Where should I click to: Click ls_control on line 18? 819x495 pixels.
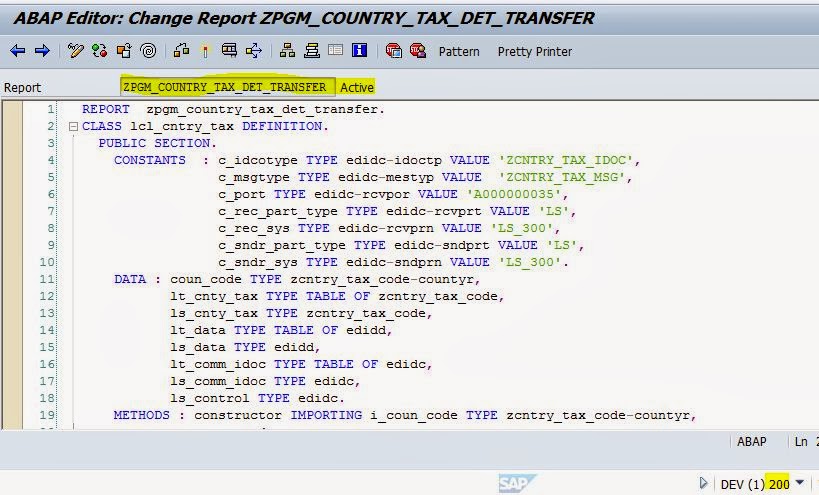coord(210,398)
